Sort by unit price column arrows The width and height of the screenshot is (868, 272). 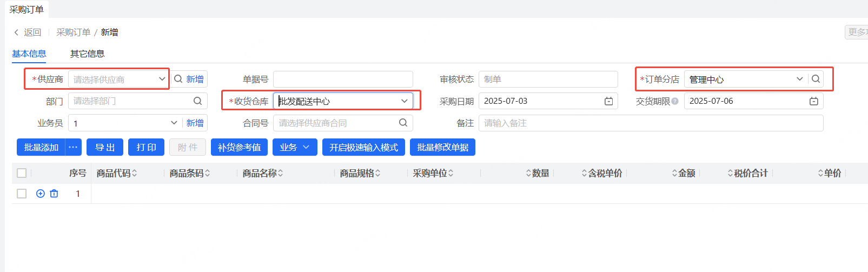coord(820,173)
